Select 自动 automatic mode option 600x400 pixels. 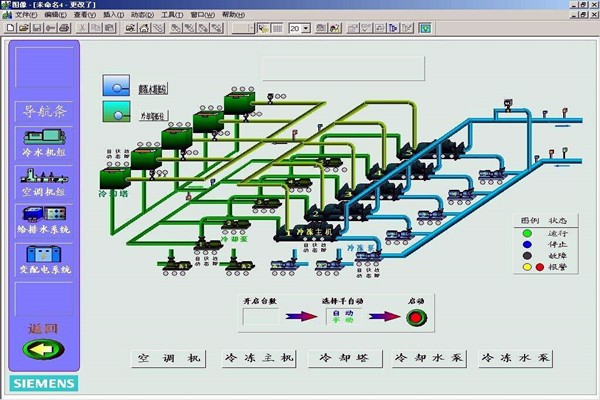(342, 312)
